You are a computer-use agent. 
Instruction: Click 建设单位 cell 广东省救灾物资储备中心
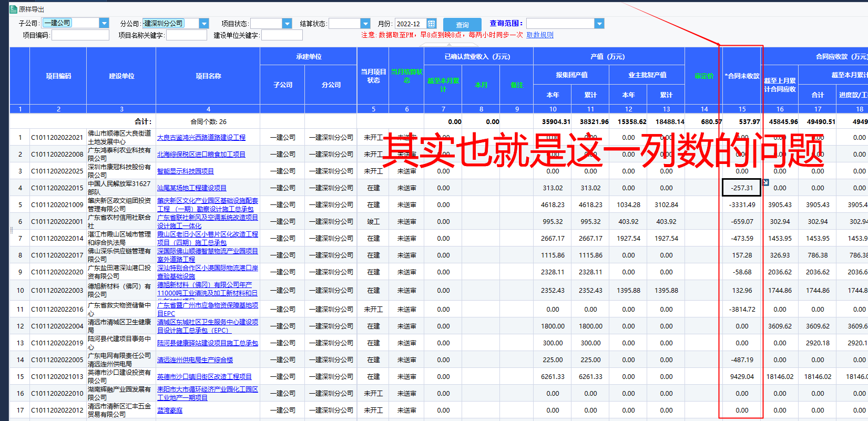121,309
